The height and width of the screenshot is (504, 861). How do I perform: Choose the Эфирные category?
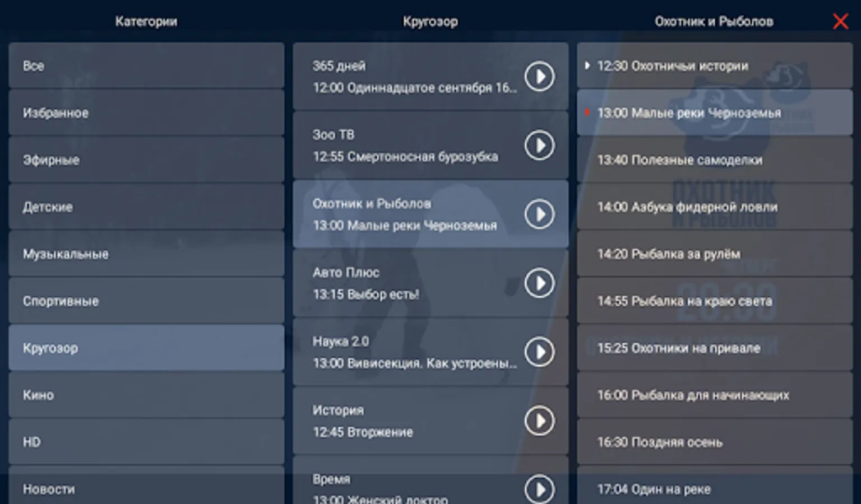[x=146, y=160]
